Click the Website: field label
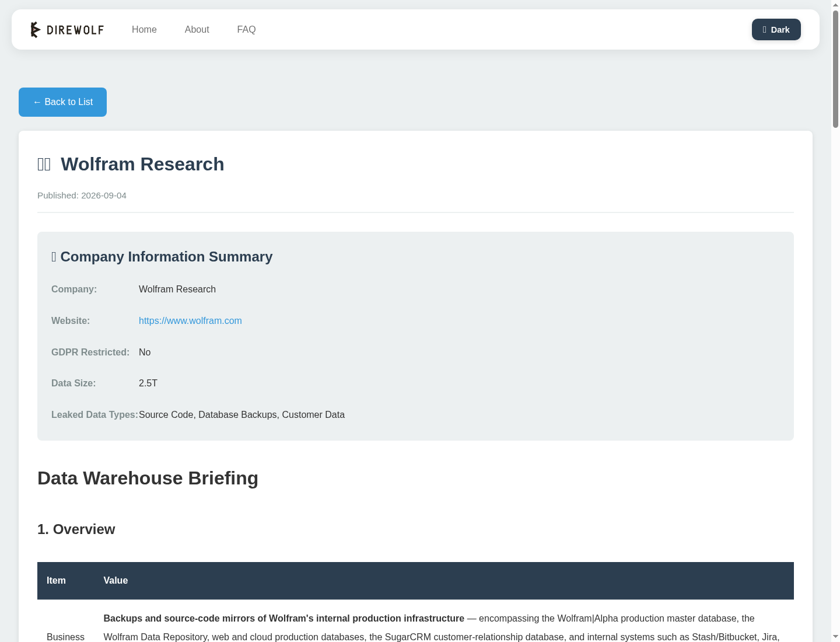 click(x=71, y=320)
